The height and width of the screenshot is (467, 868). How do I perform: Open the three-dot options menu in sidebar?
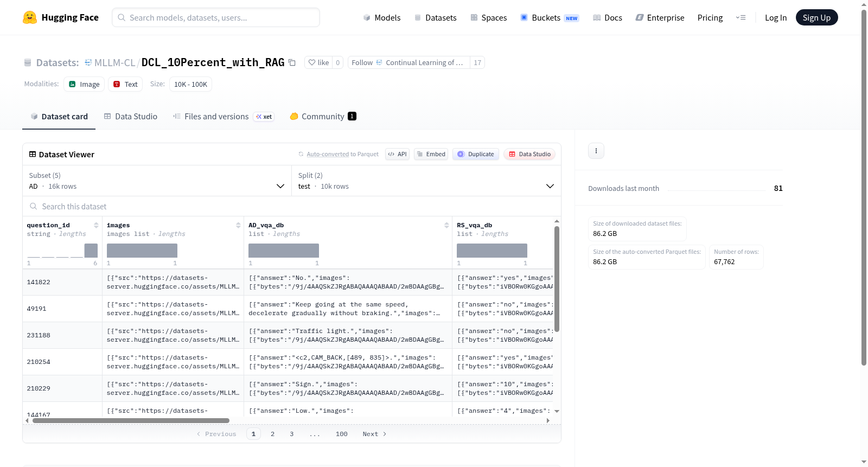pos(596,151)
